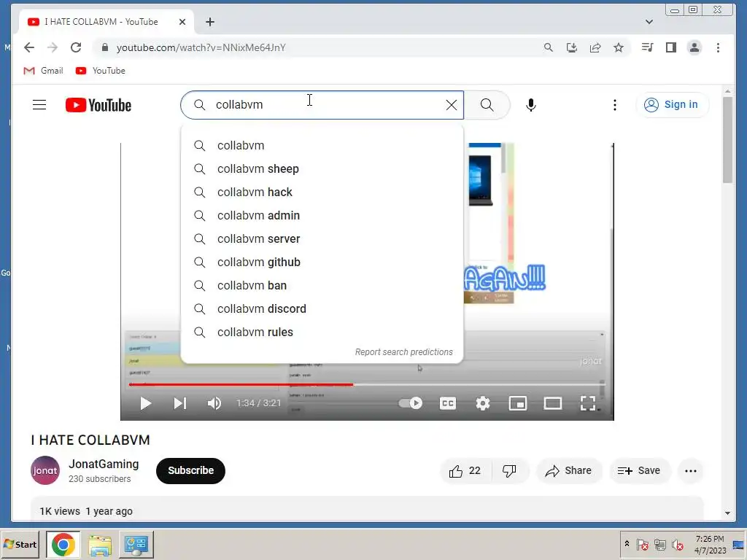Clear the search box text

[x=451, y=105]
